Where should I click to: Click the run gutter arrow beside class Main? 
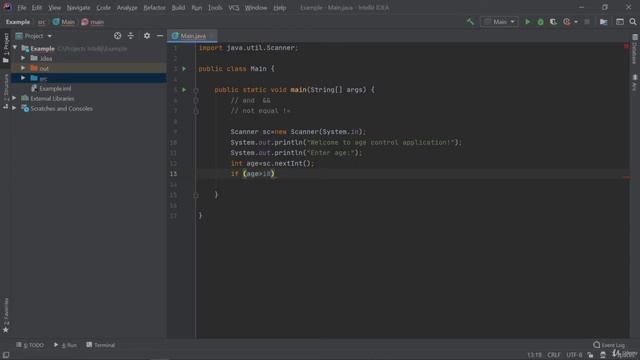click(x=184, y=69)
